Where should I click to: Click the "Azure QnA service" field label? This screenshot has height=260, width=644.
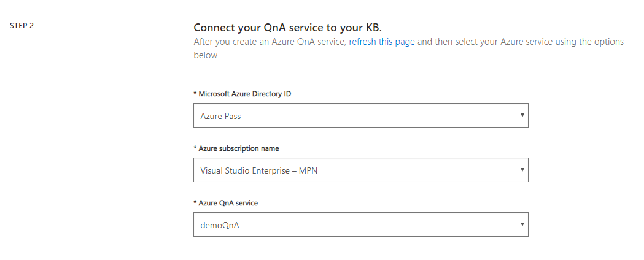tap(228, 203)
